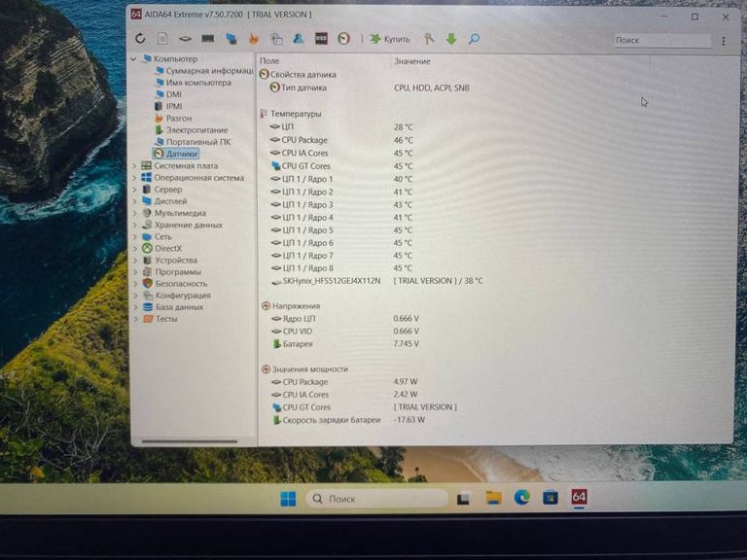The height and width of the screenshot is (560, 747).
Task: Click the user profile toolbar icon
Action: click(x=299, y=39)
